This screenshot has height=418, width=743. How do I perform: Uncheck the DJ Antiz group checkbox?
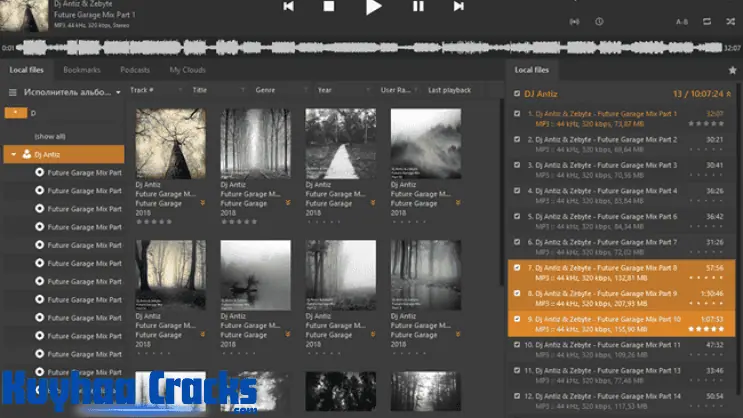click(517, 94)
